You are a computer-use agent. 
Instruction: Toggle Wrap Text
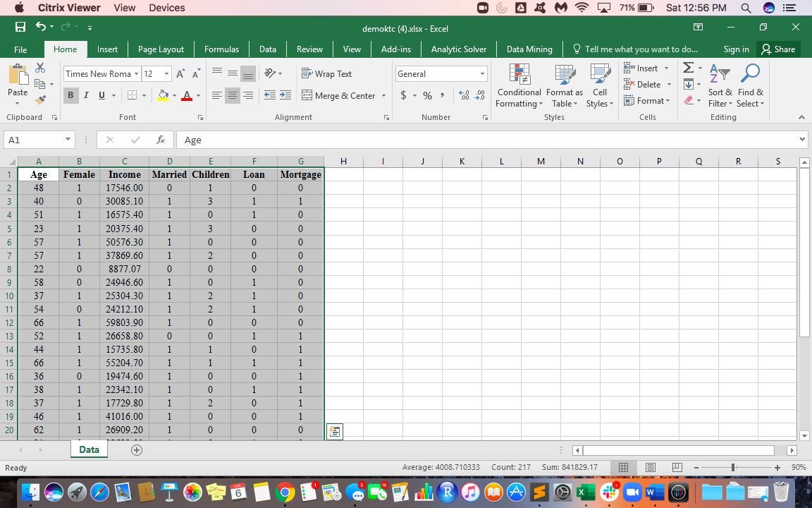tap(327, 73)
